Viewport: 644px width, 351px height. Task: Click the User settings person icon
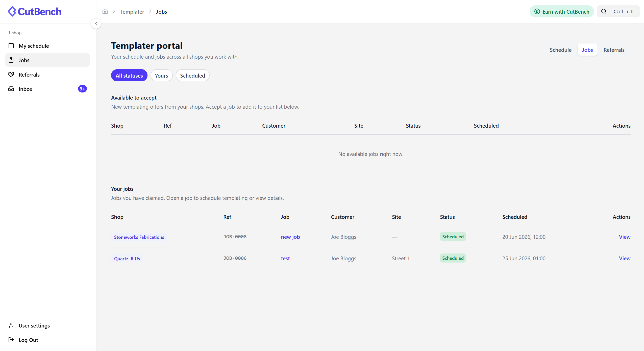[x=11, y=325]
